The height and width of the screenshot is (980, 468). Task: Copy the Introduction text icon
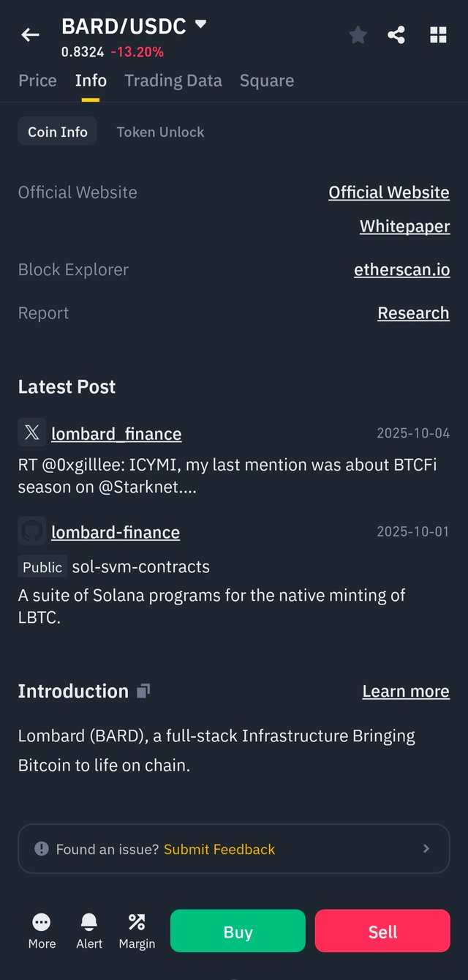point(143,690)
